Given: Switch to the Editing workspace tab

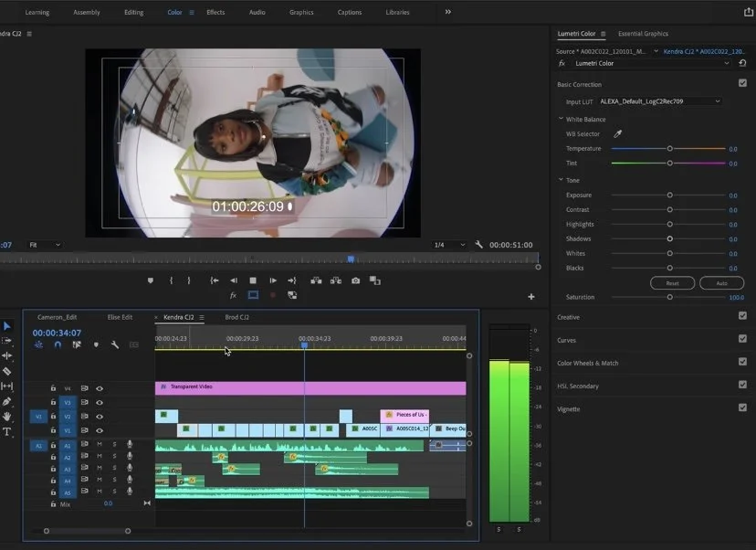Looking at the screenshot, I should (x=133, y=12).
